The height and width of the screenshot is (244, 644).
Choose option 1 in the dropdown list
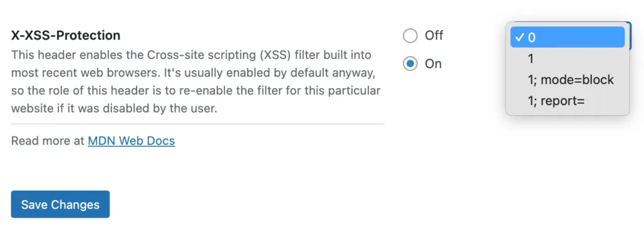567,58
